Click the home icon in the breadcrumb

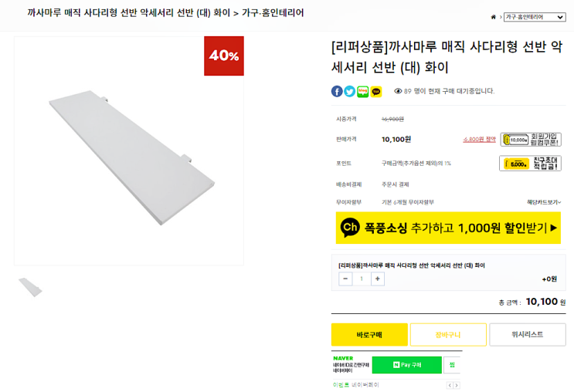coord(494,17)
